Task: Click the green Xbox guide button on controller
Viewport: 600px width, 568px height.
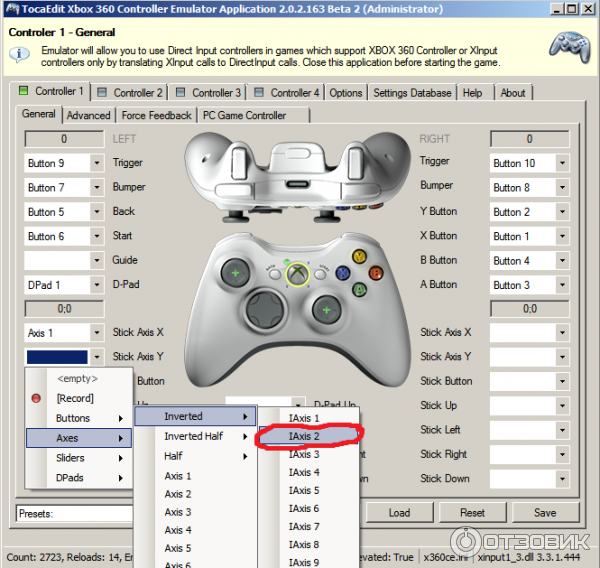Action: tap(295, 273)
